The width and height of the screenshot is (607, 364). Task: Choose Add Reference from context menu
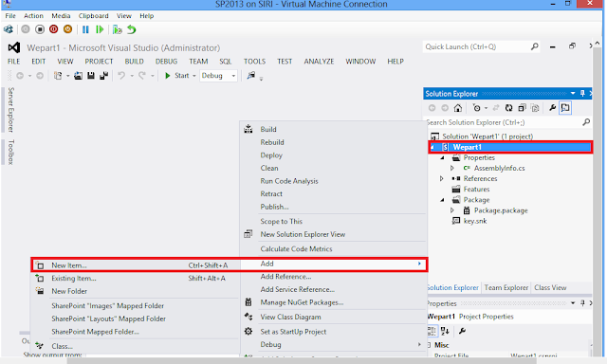285,277
